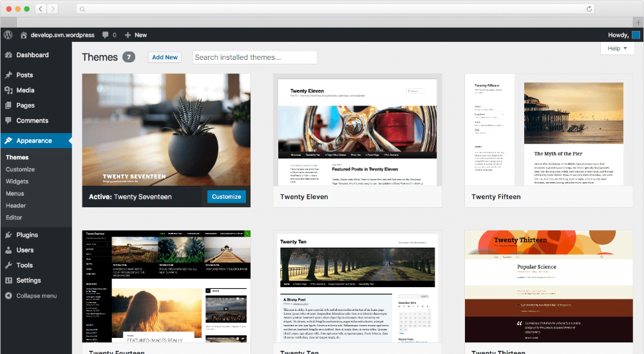Open the Users menu item

coord(36,250)
